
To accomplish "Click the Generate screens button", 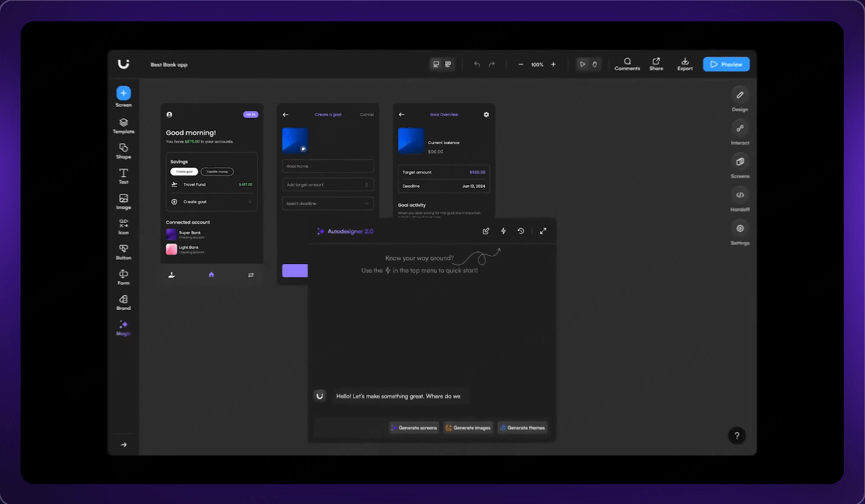I will [414, 428].
